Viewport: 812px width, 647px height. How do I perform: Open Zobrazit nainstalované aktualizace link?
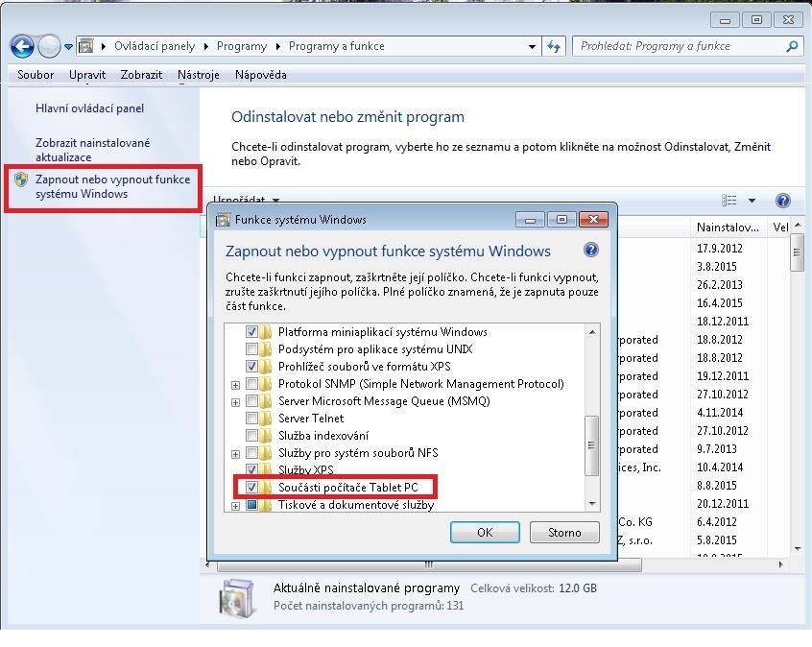[93, 150]
